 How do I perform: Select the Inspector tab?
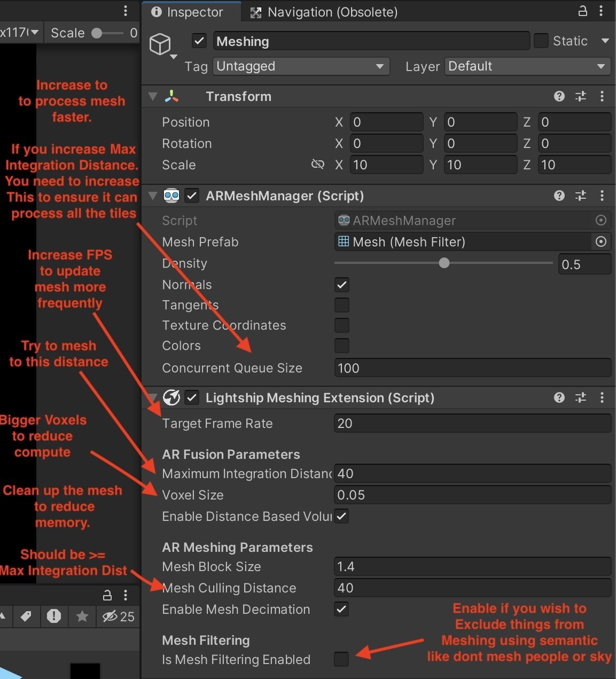pyautogui.click(x=187, y=12)
